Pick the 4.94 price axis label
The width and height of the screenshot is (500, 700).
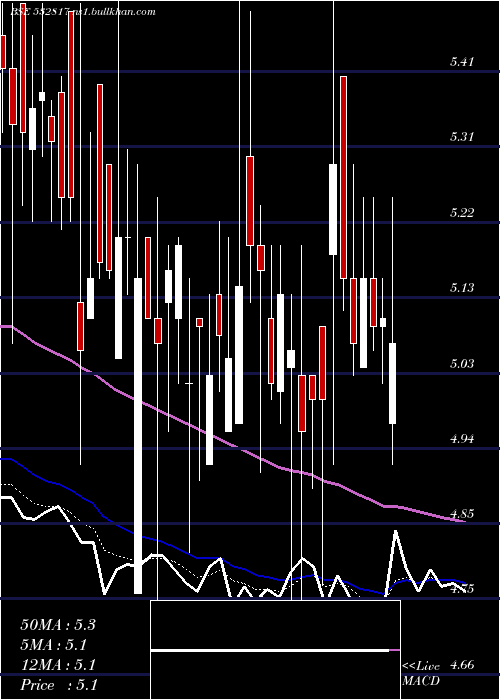pyautogui.click(x=462, y=439)
